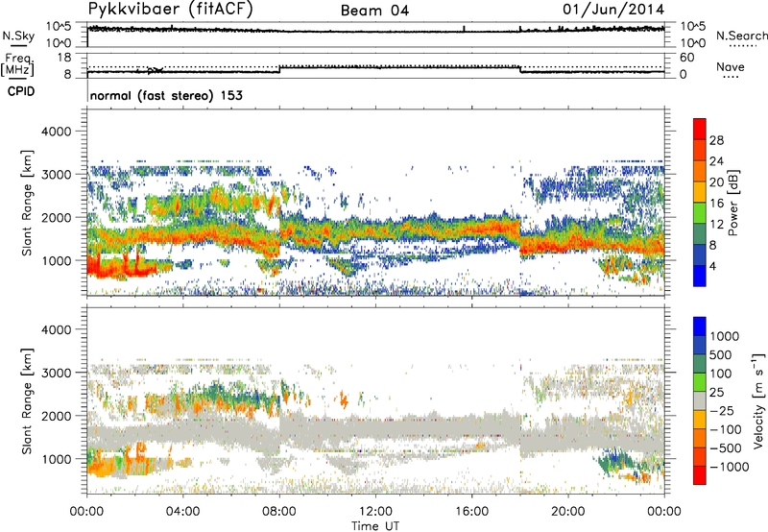Click the '500' velocity scale value
The height and width of the screenshot is (532, 768).
(723, 354)
